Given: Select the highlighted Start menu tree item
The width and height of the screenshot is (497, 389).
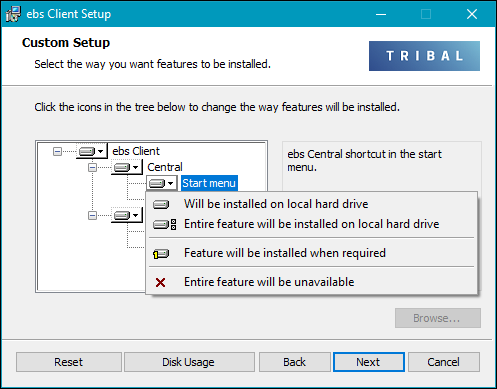Looking at the screenshot, I should pos(209,183).
